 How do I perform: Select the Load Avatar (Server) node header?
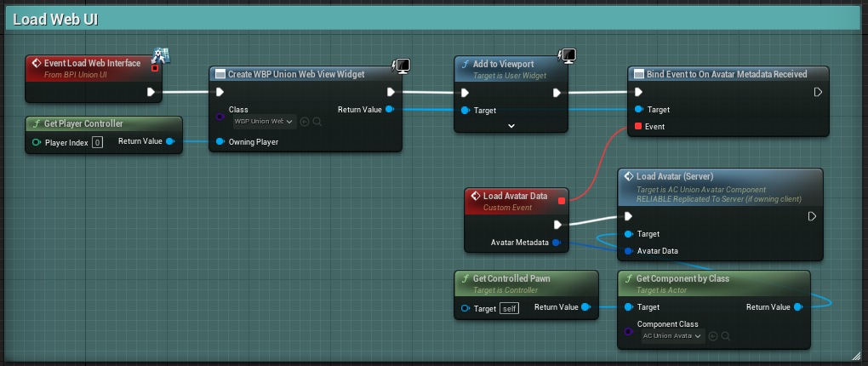coord(720,187)
